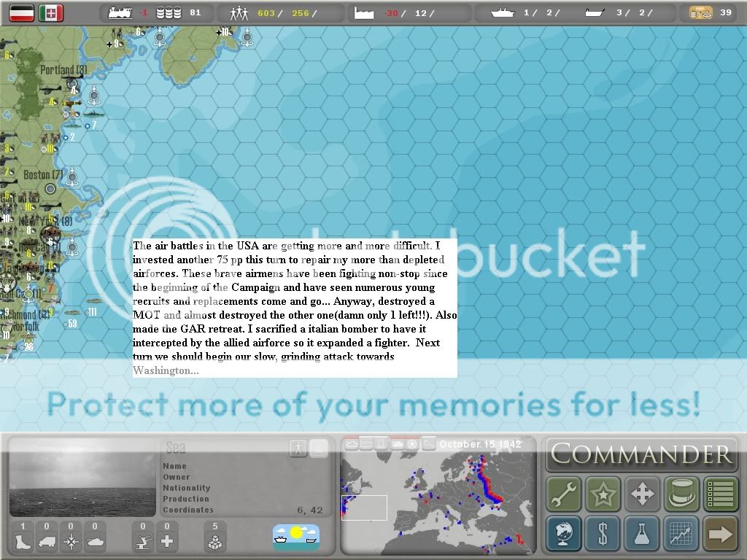Open options with the wrench button
Viewport: 747px width, 560px height.
pos(564,494)
